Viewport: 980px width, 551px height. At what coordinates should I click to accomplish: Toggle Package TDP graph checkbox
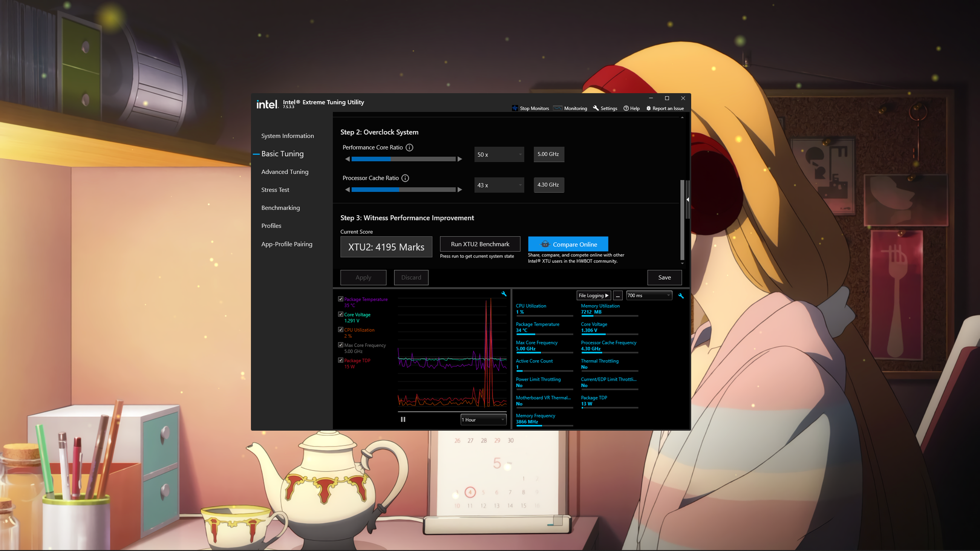[x=340, y=360]
